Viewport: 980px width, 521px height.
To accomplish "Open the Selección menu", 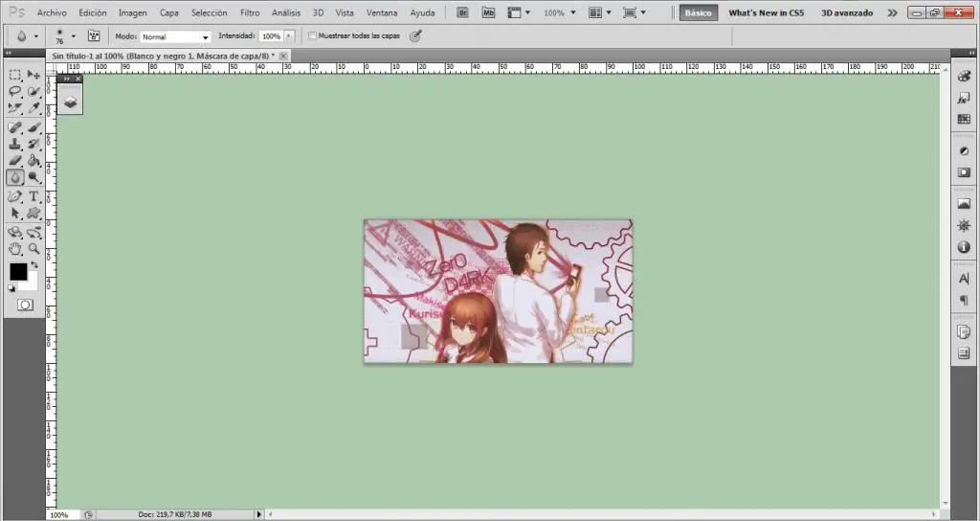I will tap(210, 12).
